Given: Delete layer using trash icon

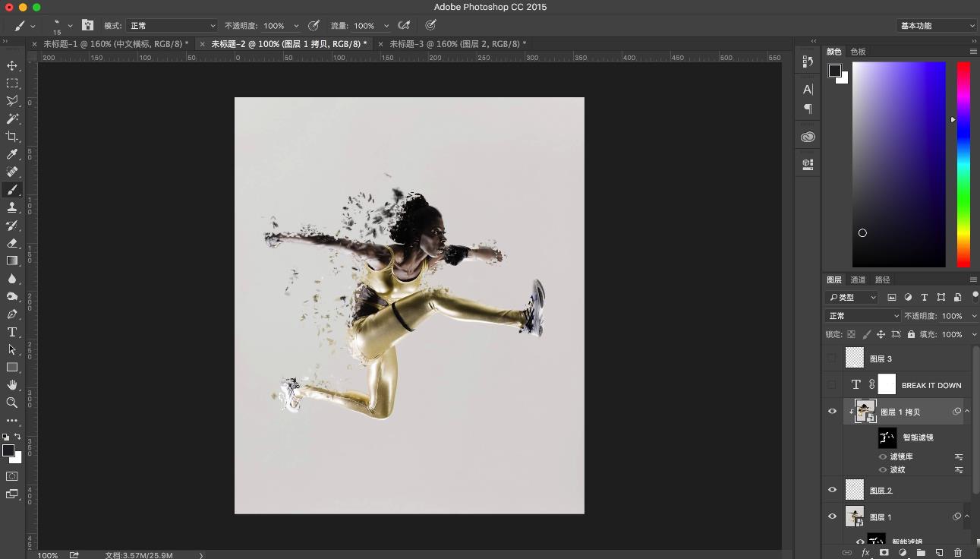Looking at the screenshot, I should click(958, 553).
